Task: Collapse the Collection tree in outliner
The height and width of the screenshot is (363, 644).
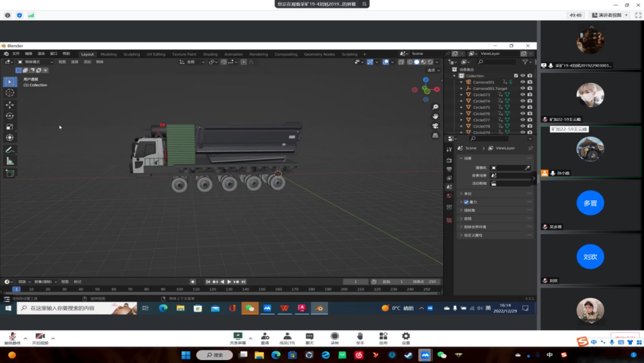Action: [454, 75]
